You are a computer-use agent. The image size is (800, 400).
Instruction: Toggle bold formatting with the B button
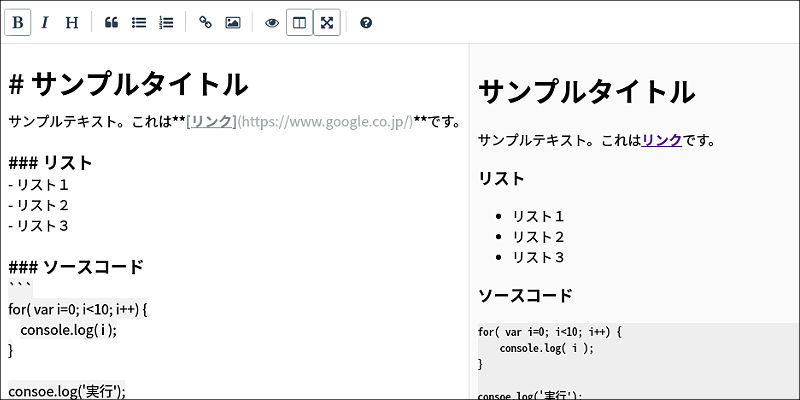click(x=18, y=23)
